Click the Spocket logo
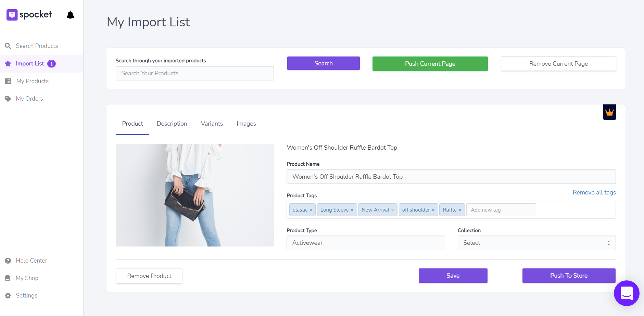 tap(29, 15)
